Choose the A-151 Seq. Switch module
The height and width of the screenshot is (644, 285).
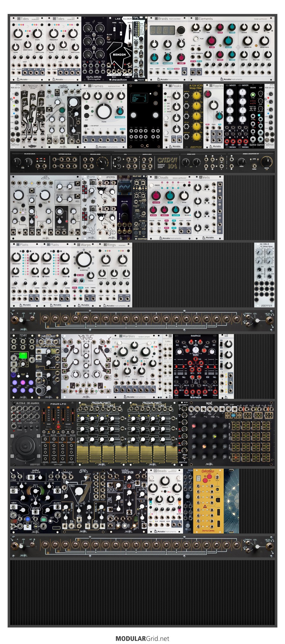tap(183, 434)
